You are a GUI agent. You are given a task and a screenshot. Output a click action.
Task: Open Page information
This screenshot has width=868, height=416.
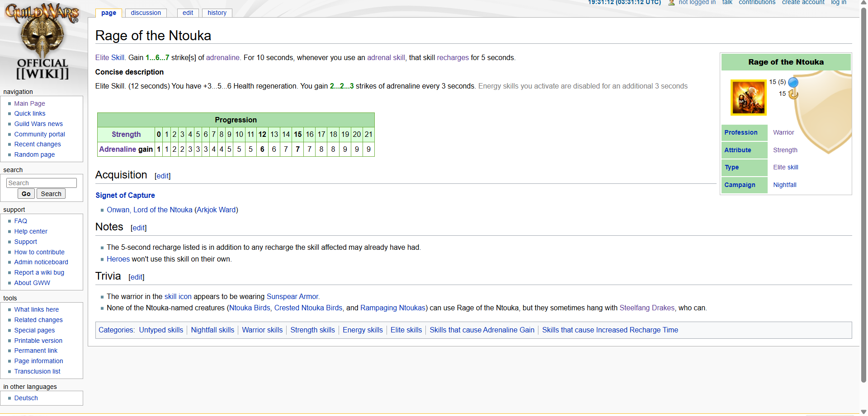pos(38,361)
